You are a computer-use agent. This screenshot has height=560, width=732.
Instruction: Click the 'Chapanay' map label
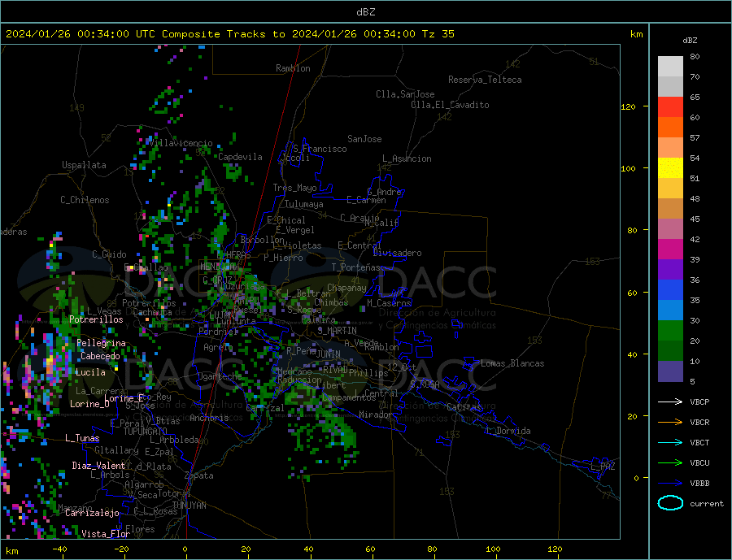coord(346,288)
